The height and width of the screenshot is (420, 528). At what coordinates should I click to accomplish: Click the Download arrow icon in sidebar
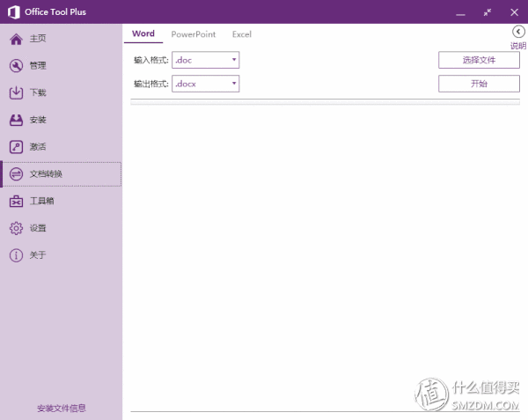pos(16,92)
